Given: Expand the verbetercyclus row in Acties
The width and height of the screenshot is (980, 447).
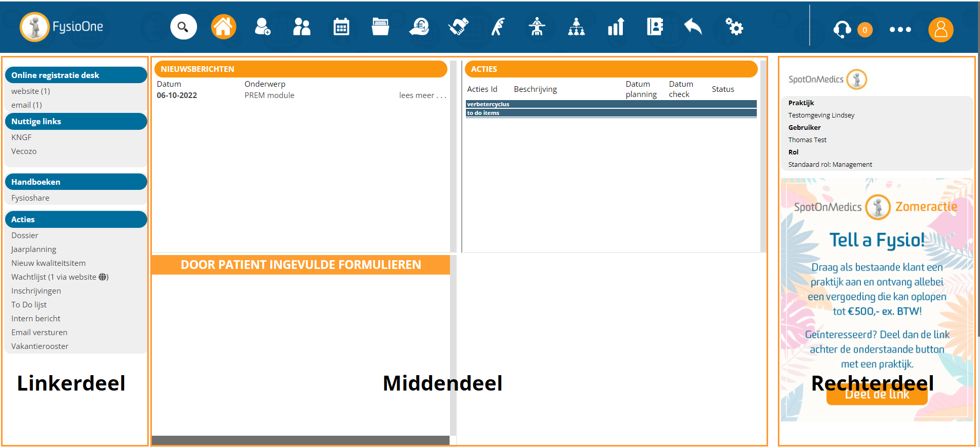Looking at the screenshot, I should [611, 104].
